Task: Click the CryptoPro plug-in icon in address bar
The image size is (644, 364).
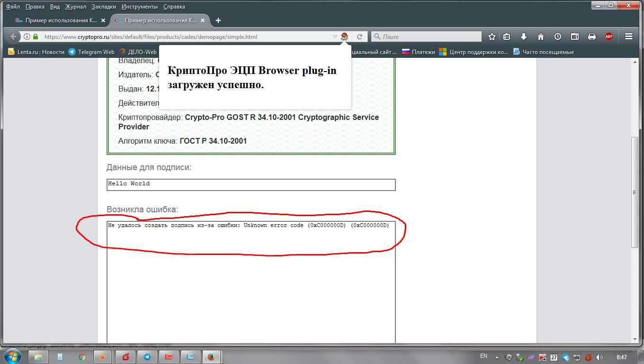Action: (345, 36)
